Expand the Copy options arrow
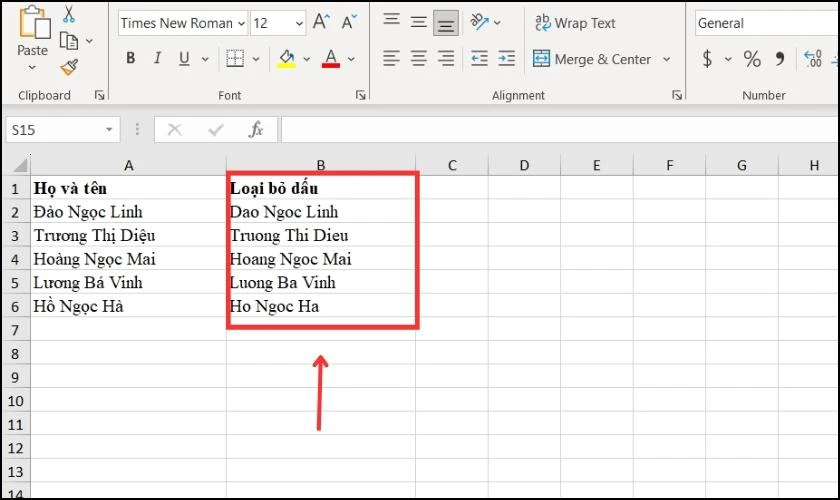 (89, 41)
